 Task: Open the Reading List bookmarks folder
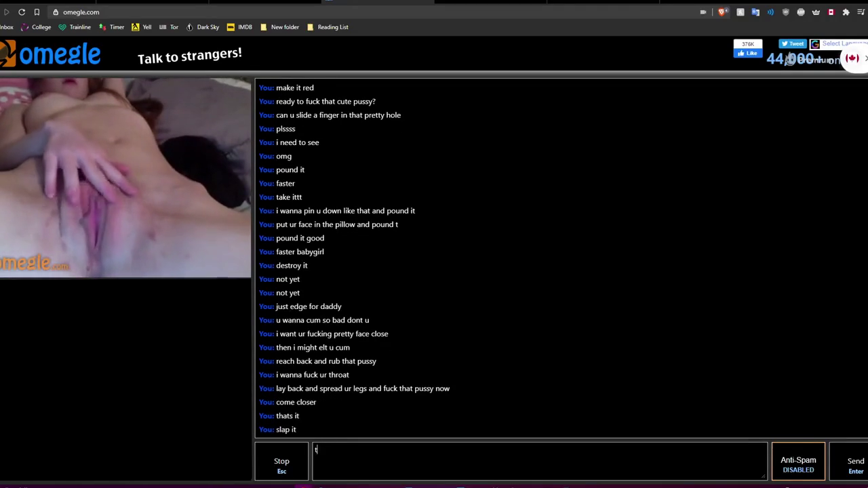[x=328, y=27]
